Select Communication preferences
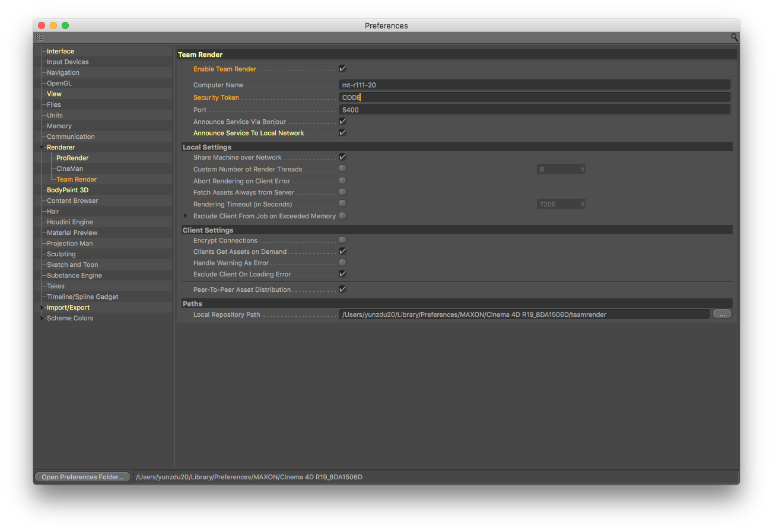The height and width of the screenshot is (532, 773). coord(71,136)
